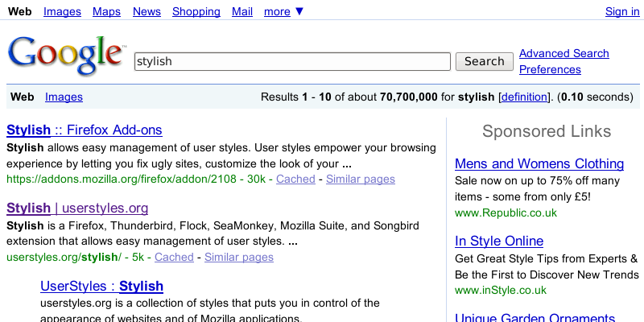
Task: Click the Search button
Action: [485, 62]
